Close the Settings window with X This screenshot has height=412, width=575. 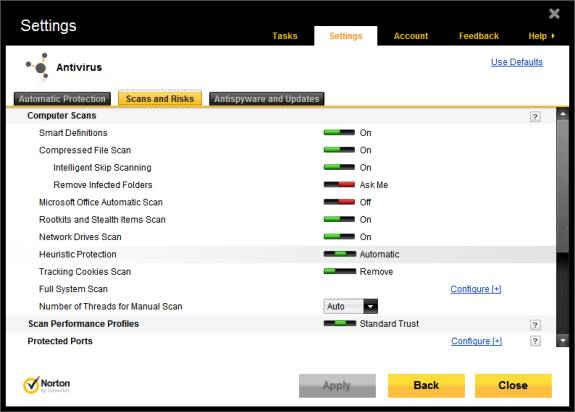coord(554,14)
